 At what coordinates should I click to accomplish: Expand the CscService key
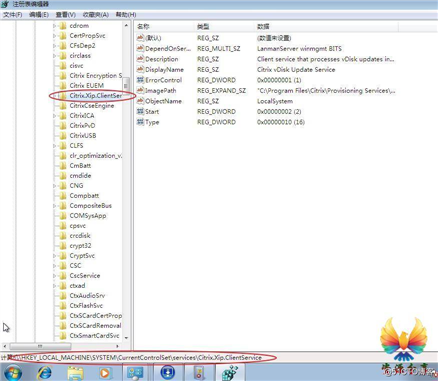55,276
